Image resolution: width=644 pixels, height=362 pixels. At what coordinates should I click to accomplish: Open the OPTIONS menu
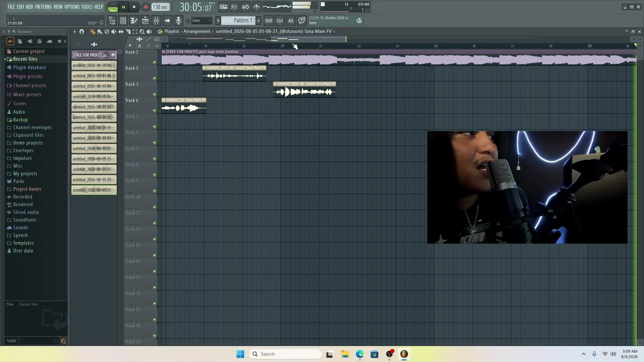[72, 7]
